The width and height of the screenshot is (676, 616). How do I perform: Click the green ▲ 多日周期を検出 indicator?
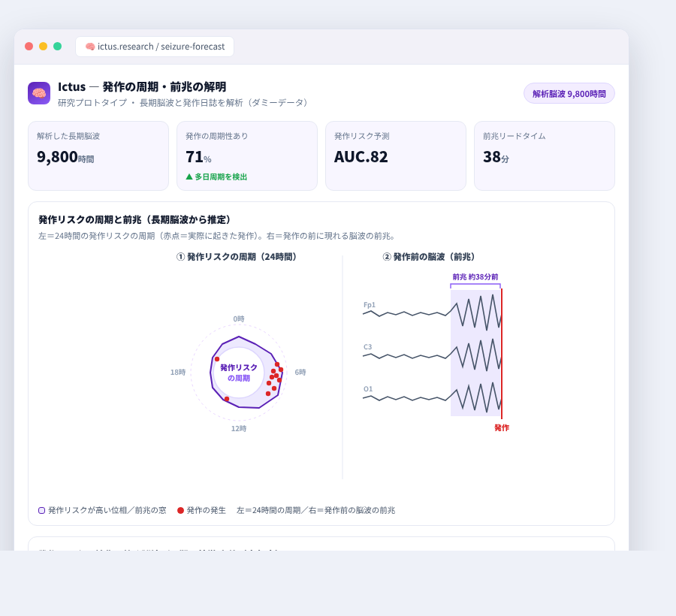tap(216, 177)
